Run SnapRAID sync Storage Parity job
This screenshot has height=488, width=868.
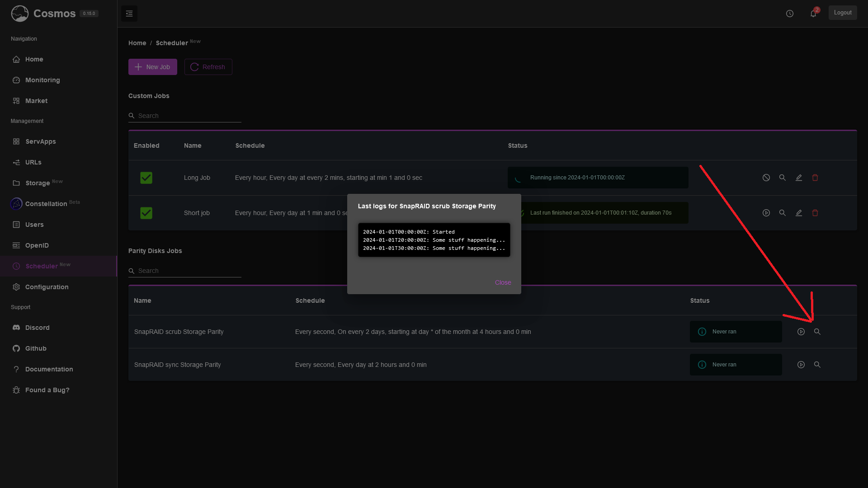[x=801, y=365]
